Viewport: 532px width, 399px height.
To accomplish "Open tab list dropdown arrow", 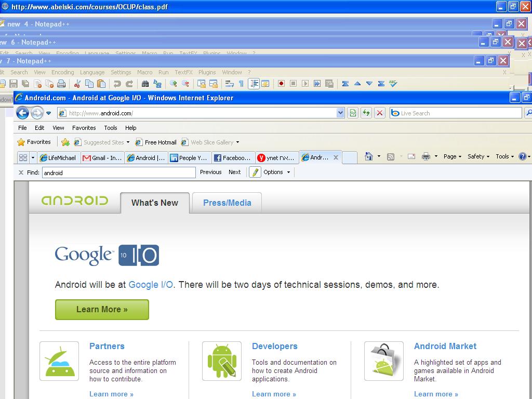I will (33, 158).
